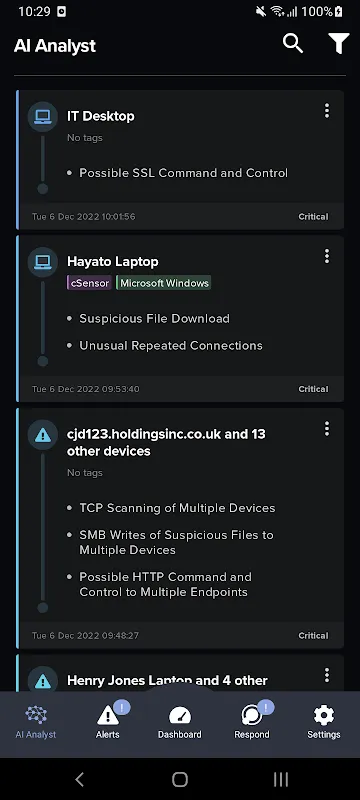Expand IT Desktop three-dot options menu

click(x=327, y=111)
